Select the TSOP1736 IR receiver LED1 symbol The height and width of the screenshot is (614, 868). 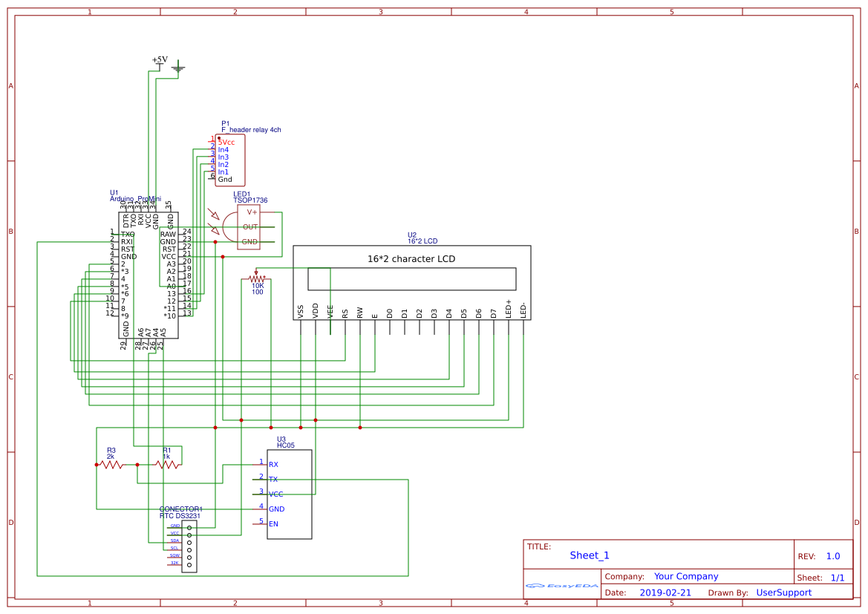click(249, 226)
